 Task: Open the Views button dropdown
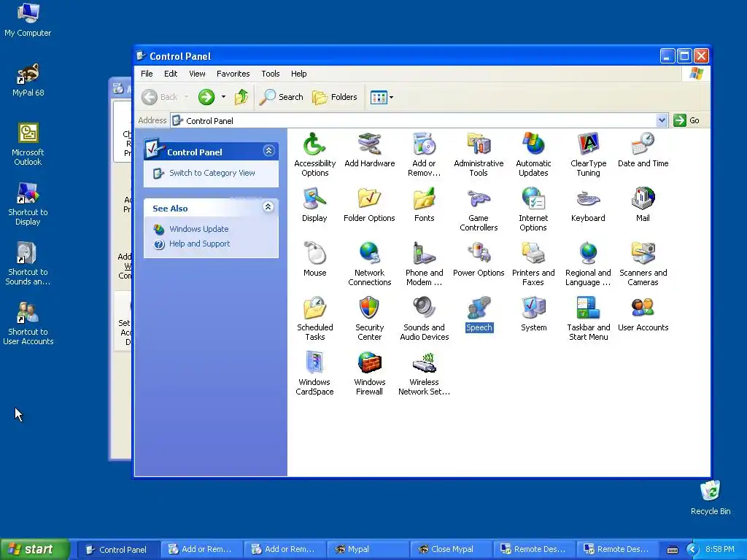pyautogui.click(x=391, y=97)
